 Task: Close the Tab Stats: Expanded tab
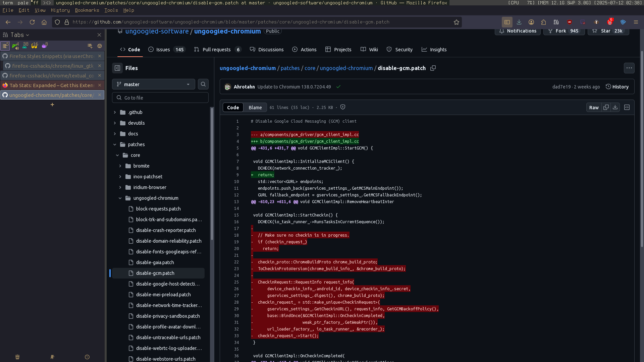coord(100,85)
